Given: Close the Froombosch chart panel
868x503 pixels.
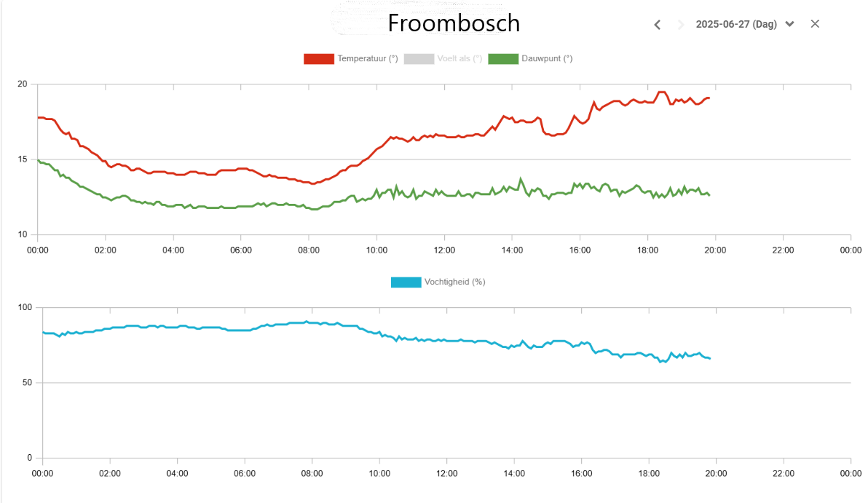Looking at the screenshot, I should point(815,24).
